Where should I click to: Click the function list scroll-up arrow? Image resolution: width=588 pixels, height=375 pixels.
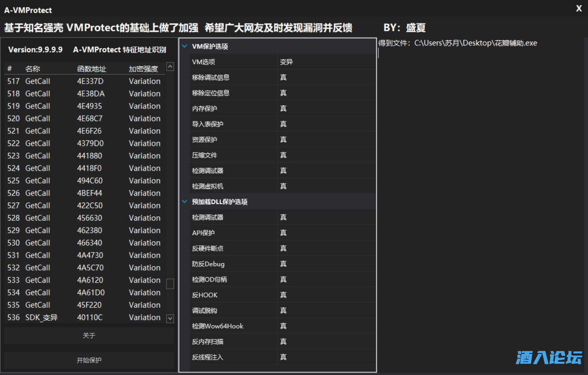[170, 67]
